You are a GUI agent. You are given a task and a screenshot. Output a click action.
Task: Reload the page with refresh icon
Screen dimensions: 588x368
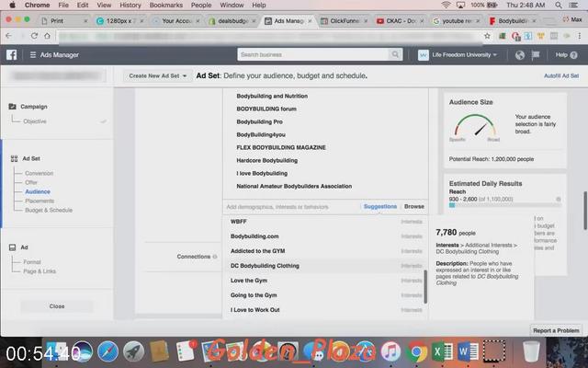[x=34, y=36]
